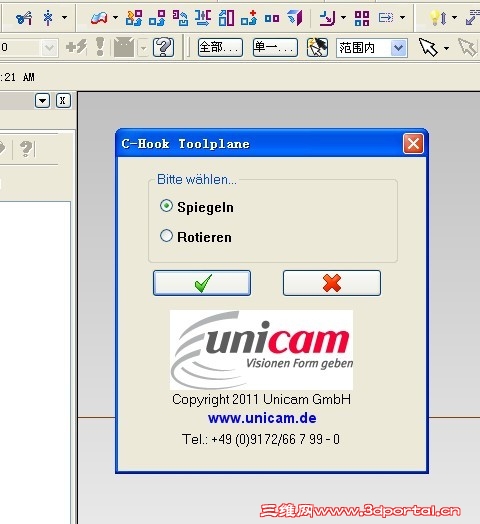Open the left combo box dropdown arrow
This screenshot has height=524, width=480.
click(x=49, y=48)
